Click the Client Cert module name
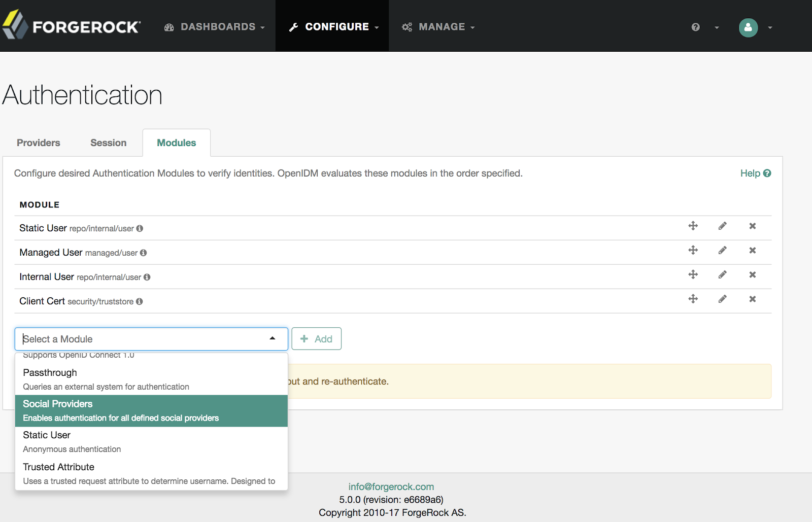Screen dimensions: 812x522 point(42,301)
